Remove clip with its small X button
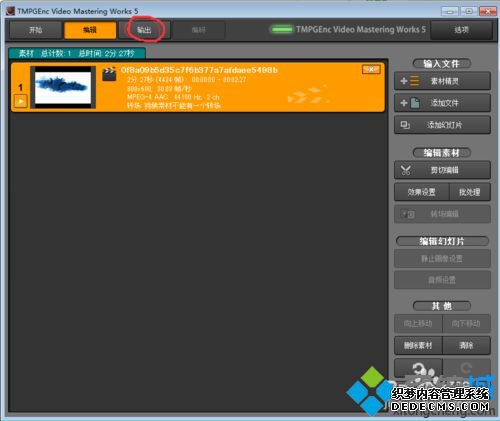This screenshot has width=500, height=421. click(371, 69)
